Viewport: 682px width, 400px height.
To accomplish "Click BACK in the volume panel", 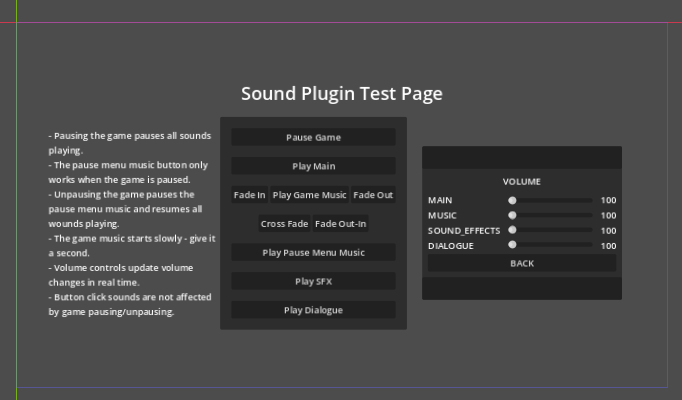I will (x=522, y=263).
